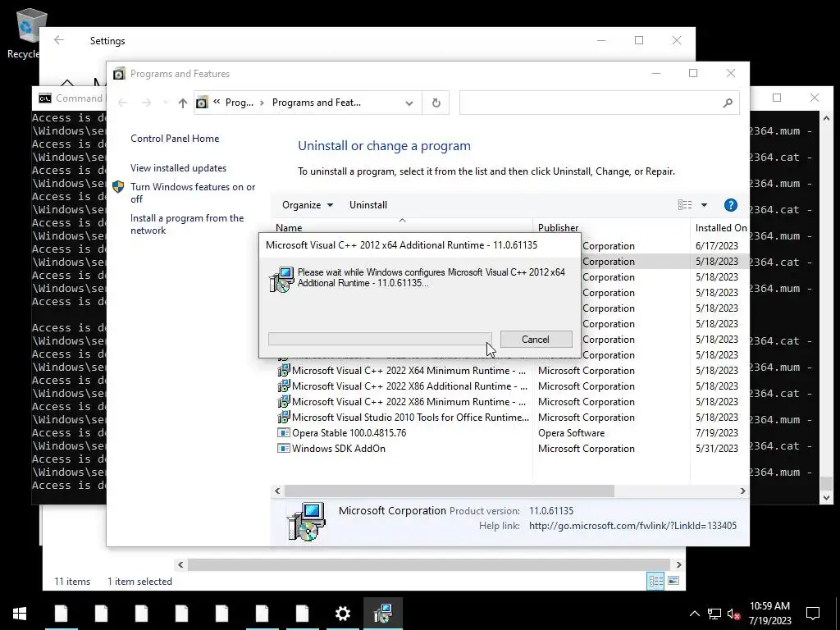Open Control Panel Home link

175,138
